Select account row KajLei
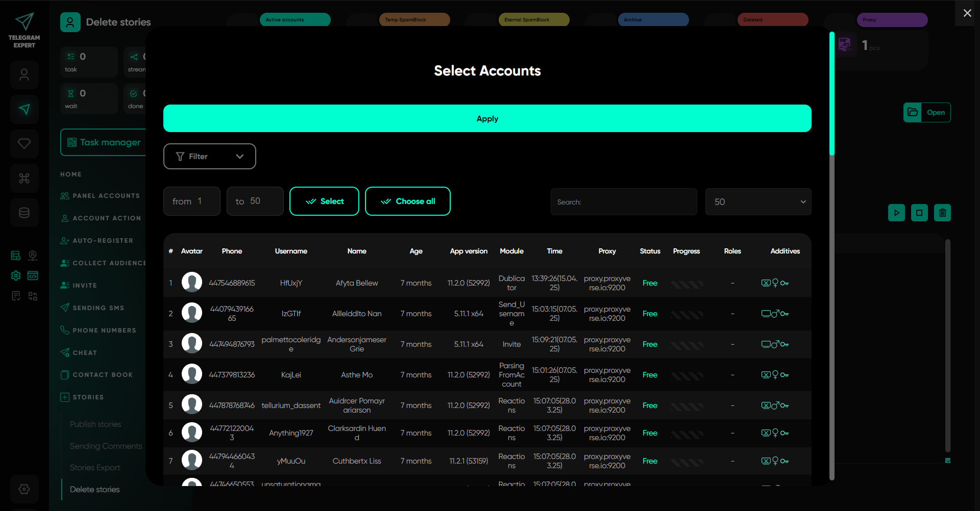980x511 pixels. pos(291,375)
